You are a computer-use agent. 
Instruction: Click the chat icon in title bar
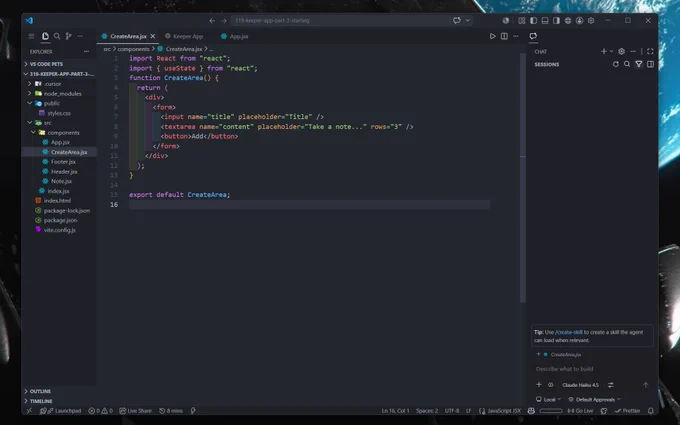pos(457,20)
